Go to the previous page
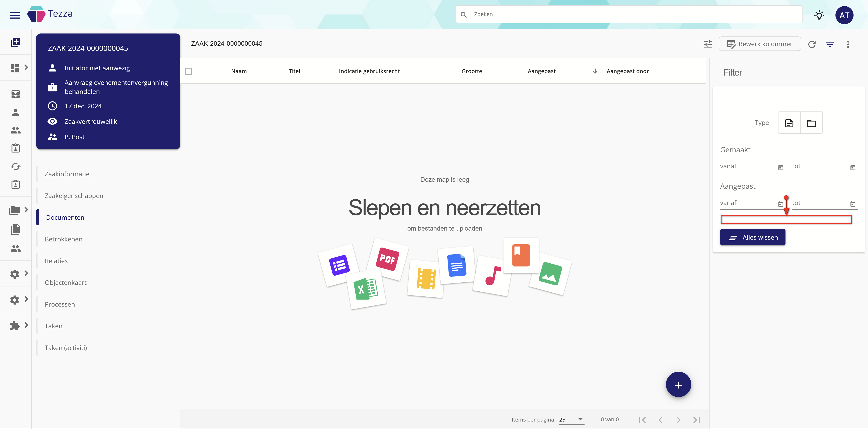The width and height of the screenshot is (868, 429). point(660,420)
